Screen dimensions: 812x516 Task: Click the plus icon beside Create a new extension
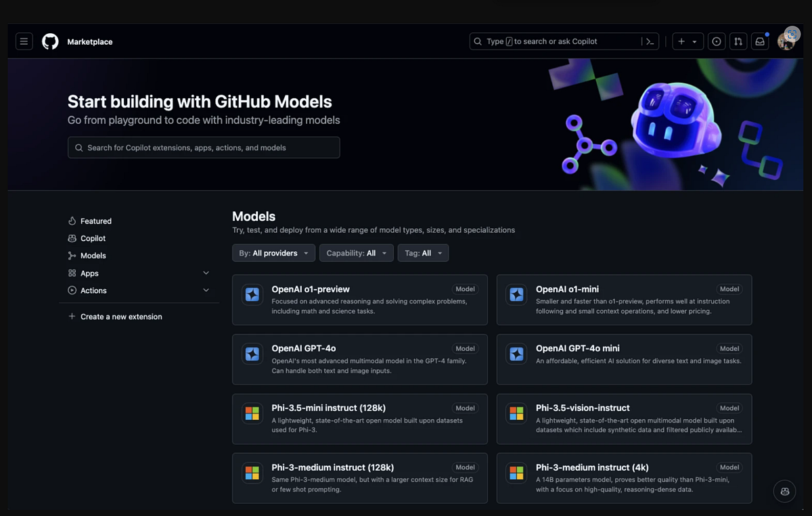click(72, 316)
